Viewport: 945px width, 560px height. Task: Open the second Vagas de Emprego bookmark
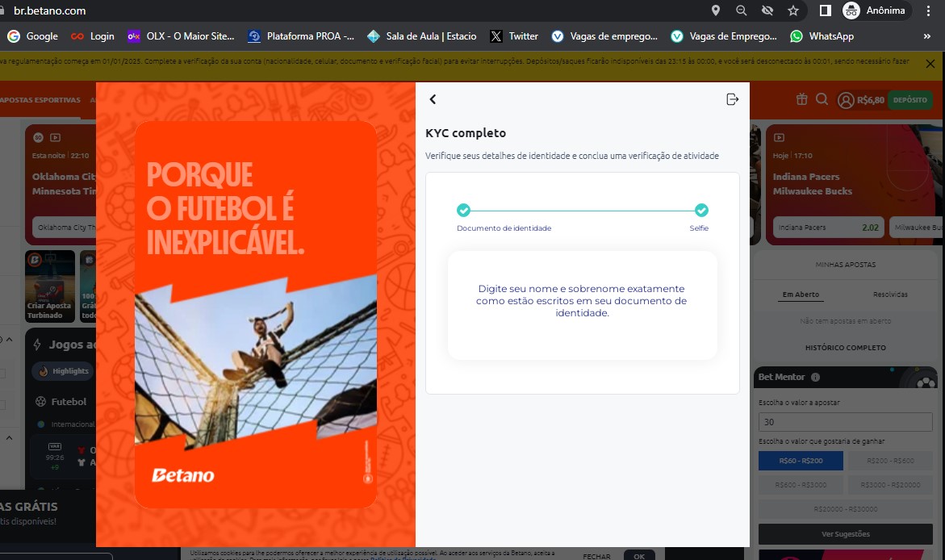pos(724,36)
